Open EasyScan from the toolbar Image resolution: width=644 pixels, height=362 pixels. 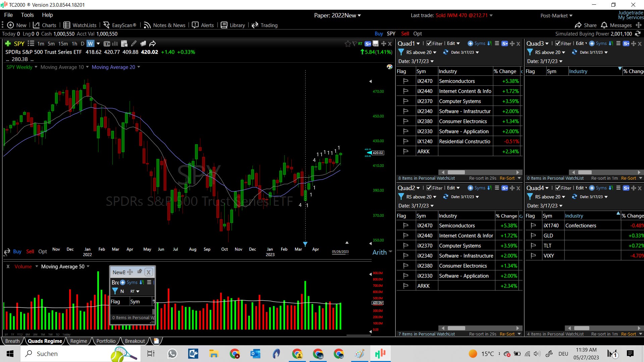point(120,25)
